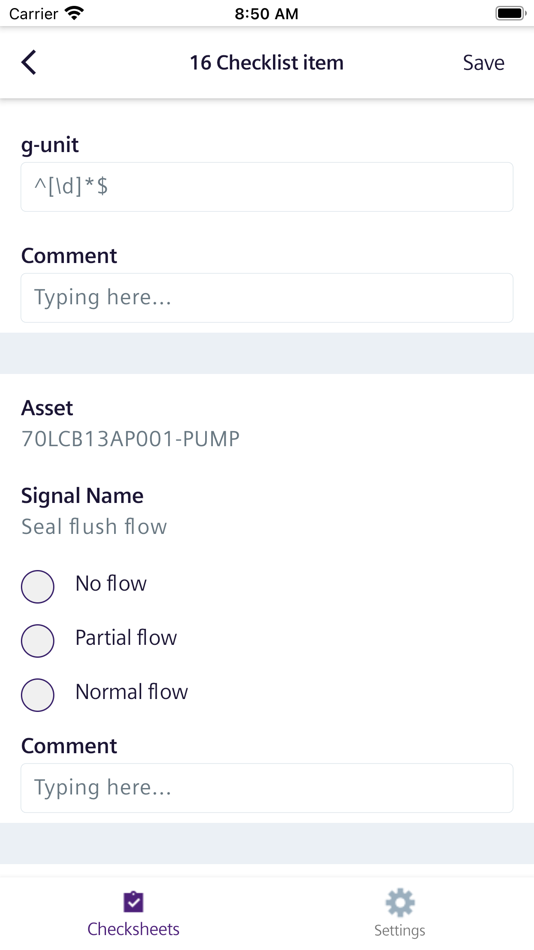
Task: Select the No flow radio button
Action: click(38, 586)
